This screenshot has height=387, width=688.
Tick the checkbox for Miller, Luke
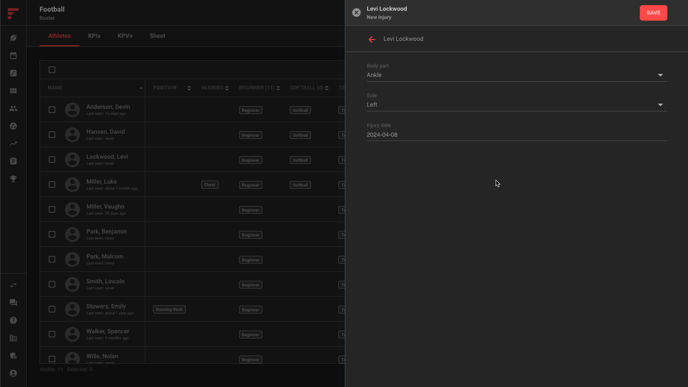tap(52, 185)
